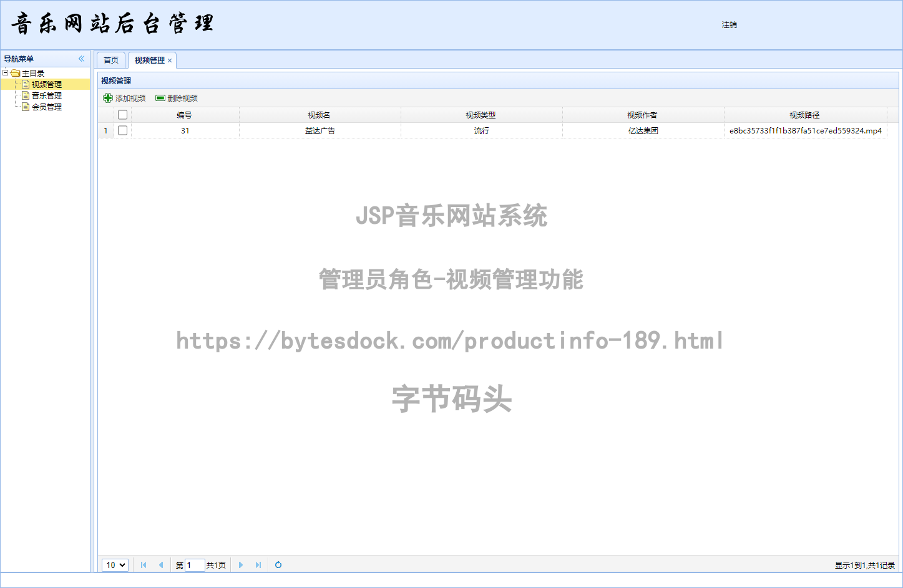
Task: Click the e8bc35733f1f1b387fa51ce7ed559324.mp4 path cell
Action: 805,130
